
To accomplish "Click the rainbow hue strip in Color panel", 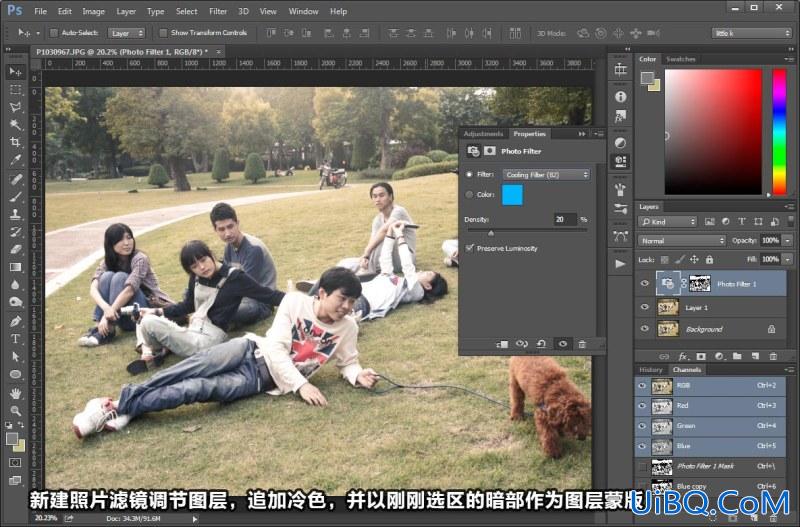I will 779,133.
